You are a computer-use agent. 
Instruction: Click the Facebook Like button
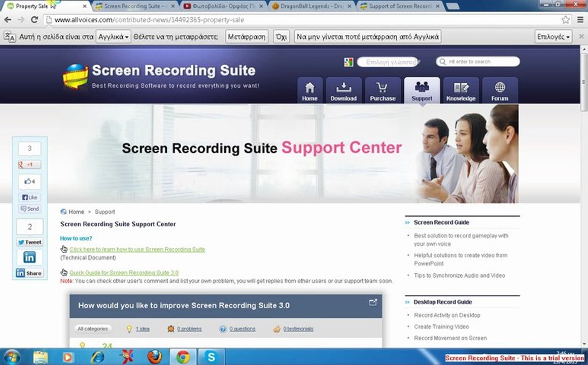[x=29, y=197]
